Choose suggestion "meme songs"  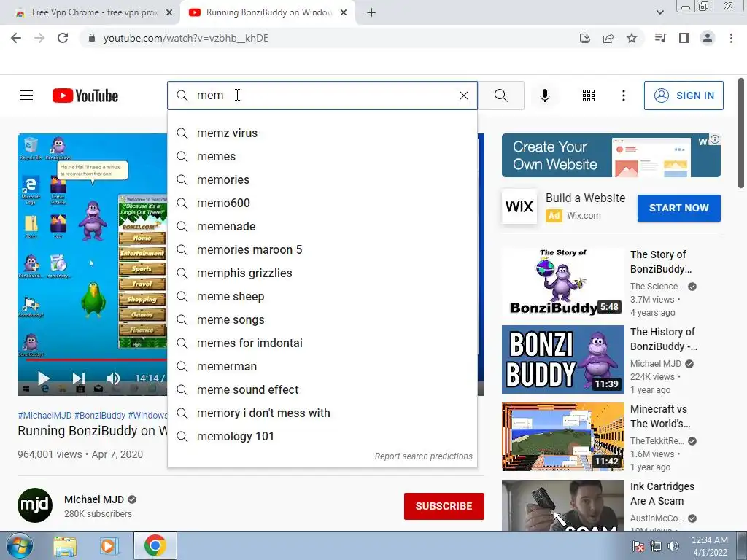click(322, 319)
